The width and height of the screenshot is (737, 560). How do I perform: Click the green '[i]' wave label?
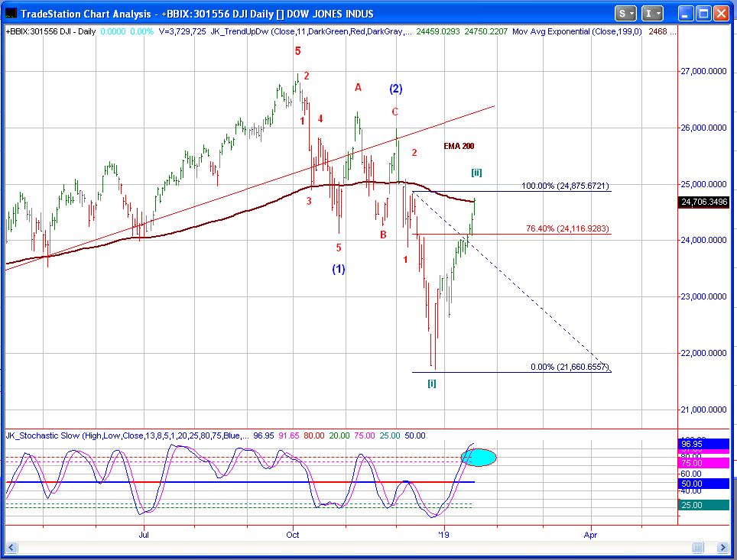[x=432, y=384]
